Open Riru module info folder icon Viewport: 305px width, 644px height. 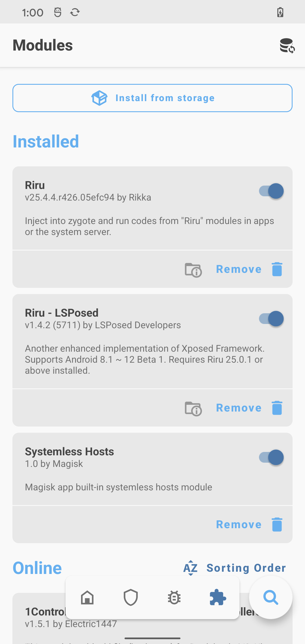tap(193, 270)
